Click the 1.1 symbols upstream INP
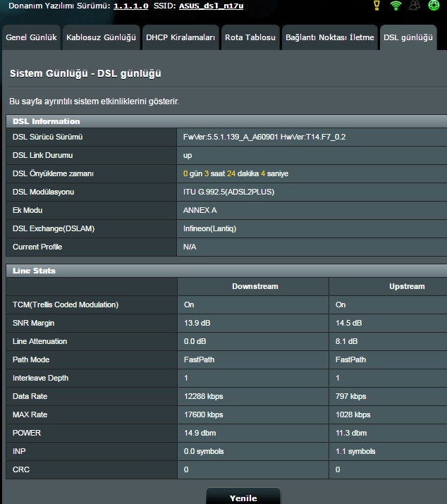 point(355,451)
